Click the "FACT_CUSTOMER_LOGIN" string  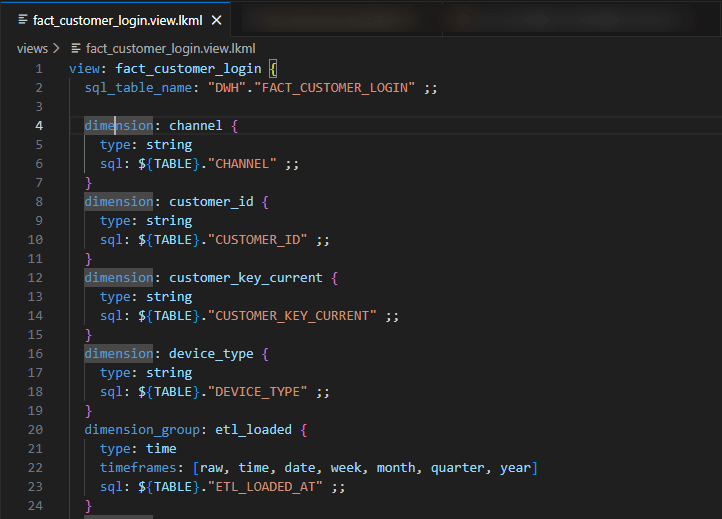click(x=335, y=88)
